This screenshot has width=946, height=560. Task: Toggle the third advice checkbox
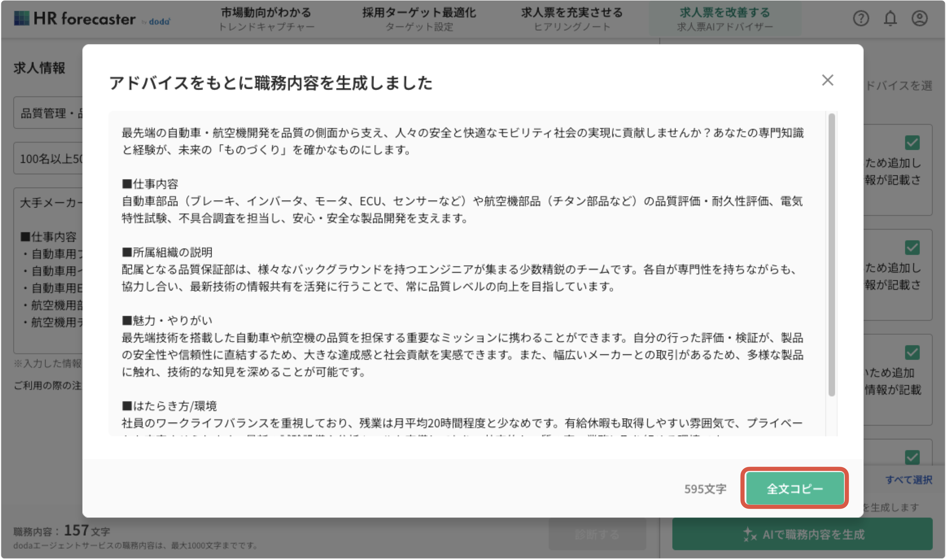point(912,353)
